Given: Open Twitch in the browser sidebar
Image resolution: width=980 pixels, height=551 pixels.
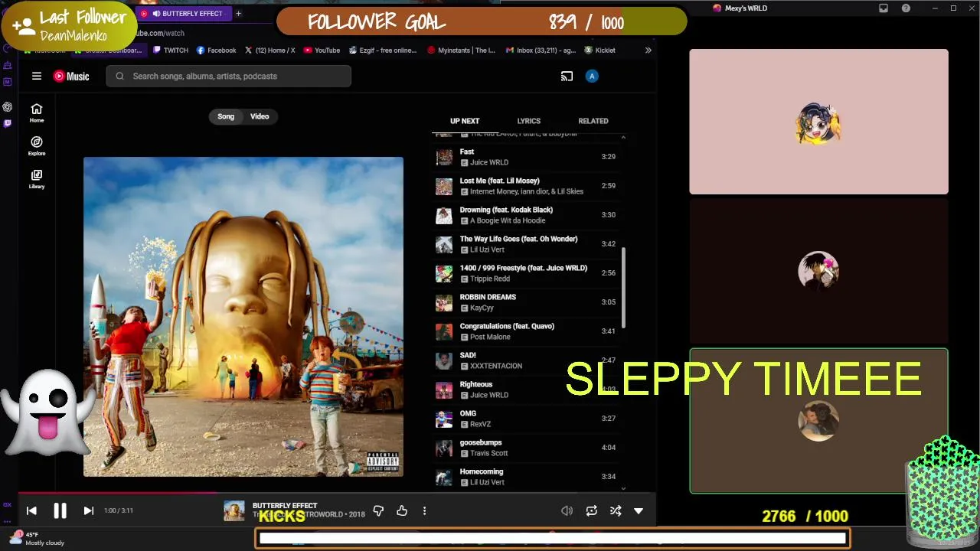Looking at the screenshot, I should click(x=7, y=123).
